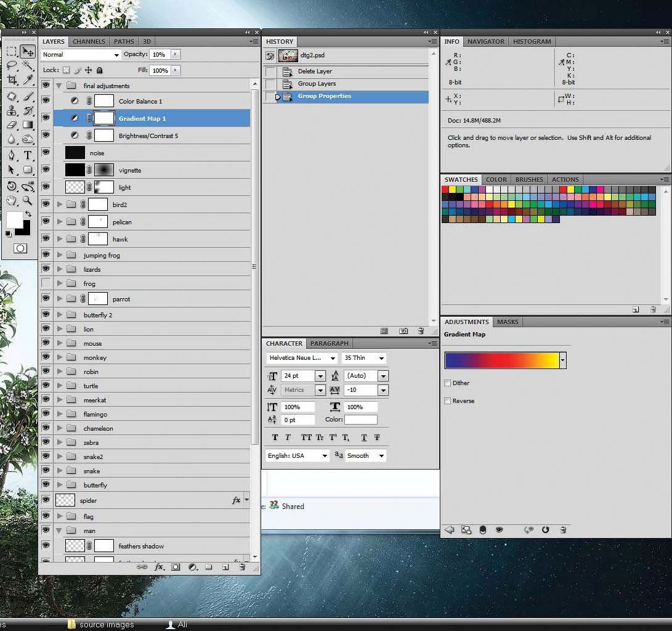Select the Crop tool
The width and height of the screenshot is (672, 631).
[12, 79]
